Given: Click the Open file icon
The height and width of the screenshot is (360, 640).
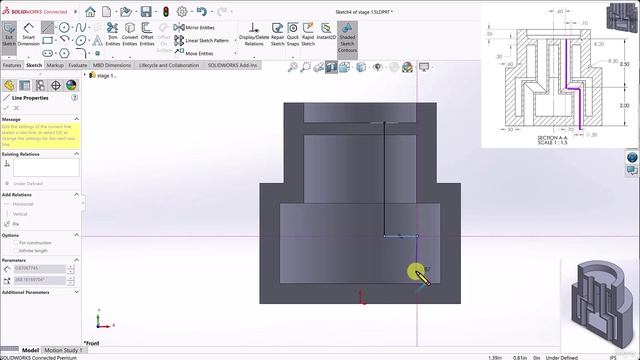Looking at the screenshot, I should pos(126,11).
